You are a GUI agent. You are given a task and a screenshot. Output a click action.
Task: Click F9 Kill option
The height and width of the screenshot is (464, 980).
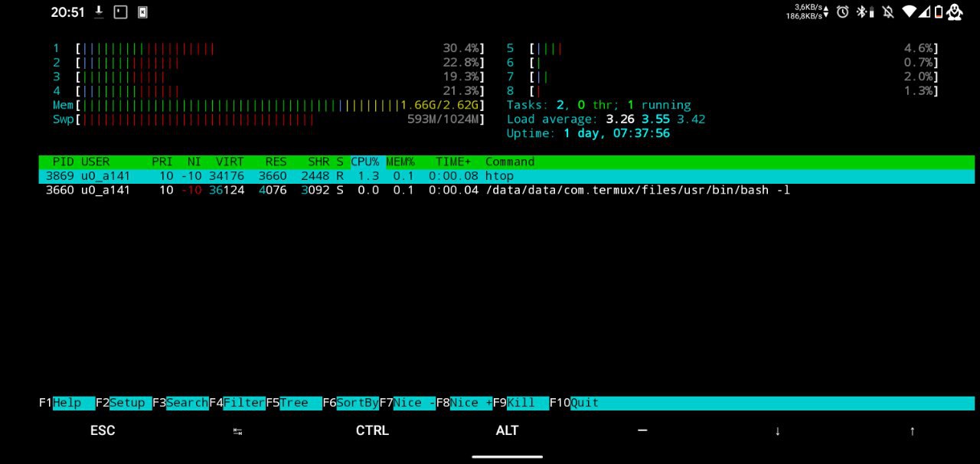click(x=520, y=403)
